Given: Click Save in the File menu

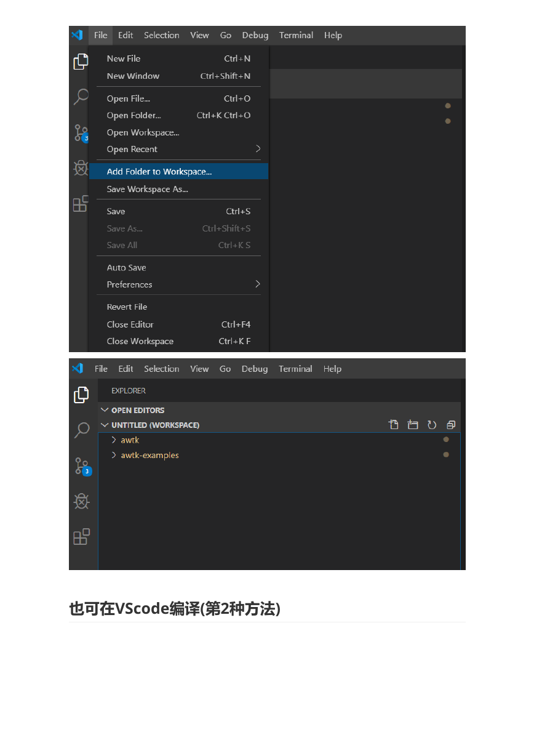Looking at the screenshot, I should 178,211.
